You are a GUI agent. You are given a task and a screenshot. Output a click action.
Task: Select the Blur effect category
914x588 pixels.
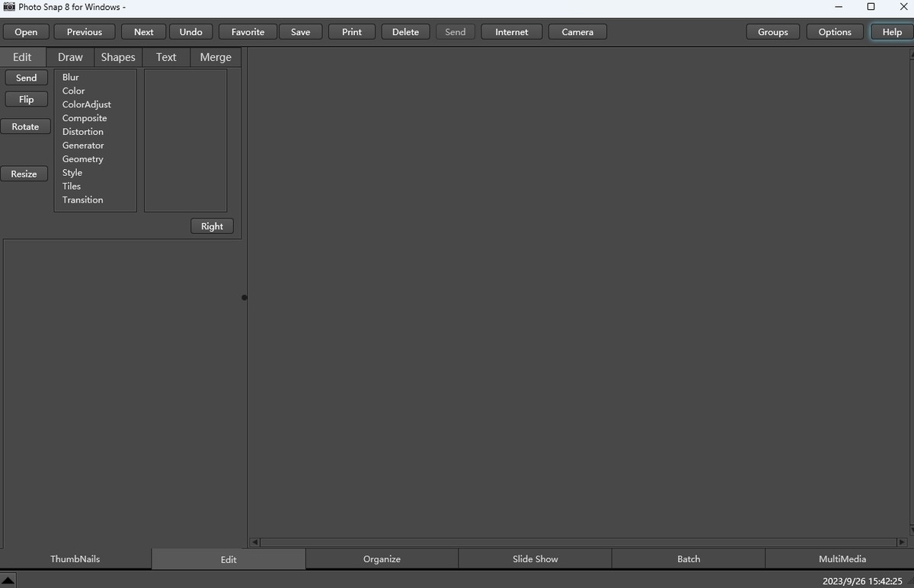pyautogui.click(x=71, y=77)
